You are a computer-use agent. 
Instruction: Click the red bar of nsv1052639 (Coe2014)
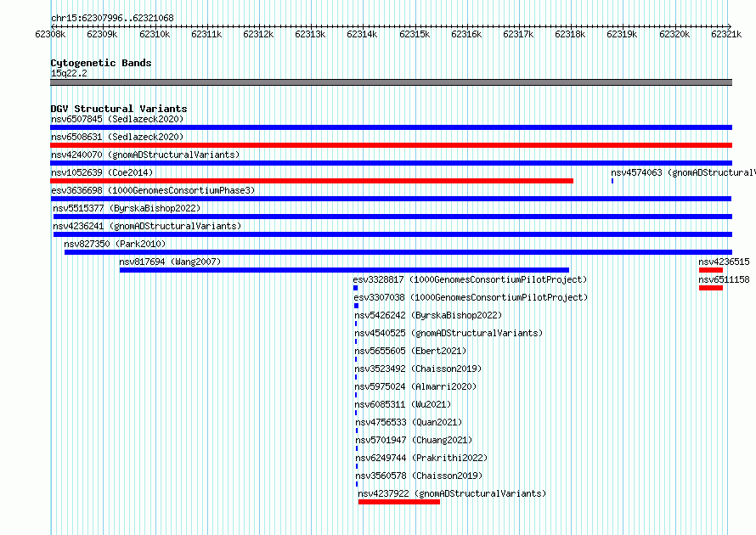tap(312, 181)
